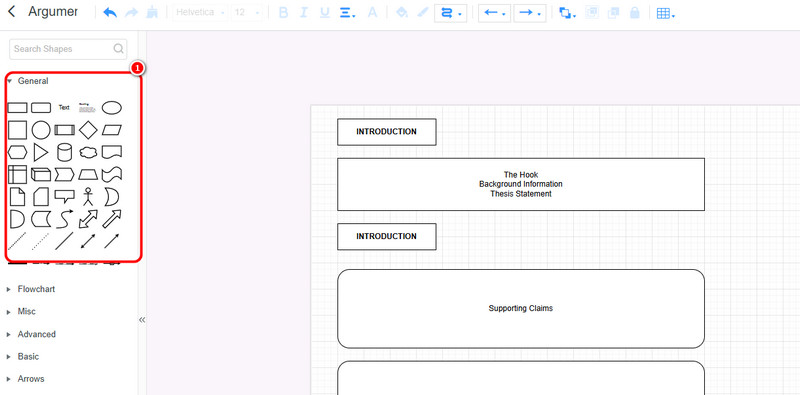Select the Supporting Claims rounded box
The image size is (800, 395).
tap(521, 309)
